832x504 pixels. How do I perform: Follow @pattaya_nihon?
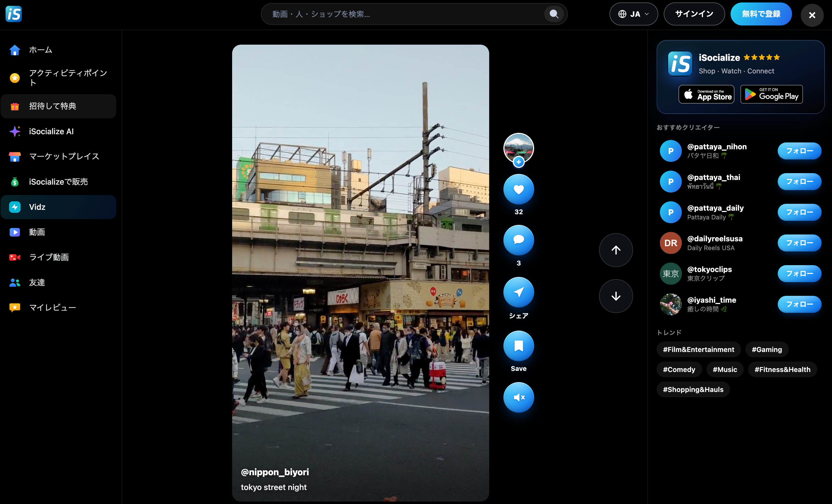pos(799,151)
